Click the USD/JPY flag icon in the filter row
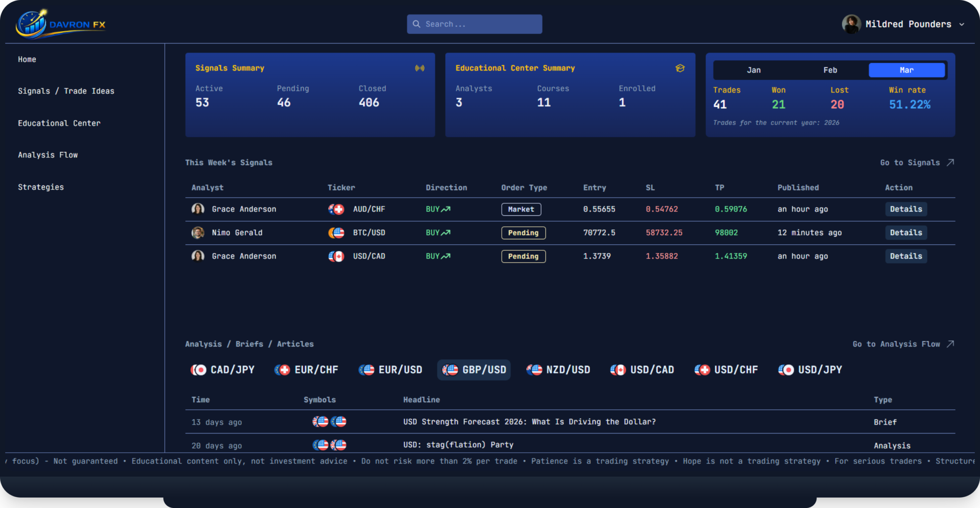Screen dimensions: 980x508 coord(786,370)
